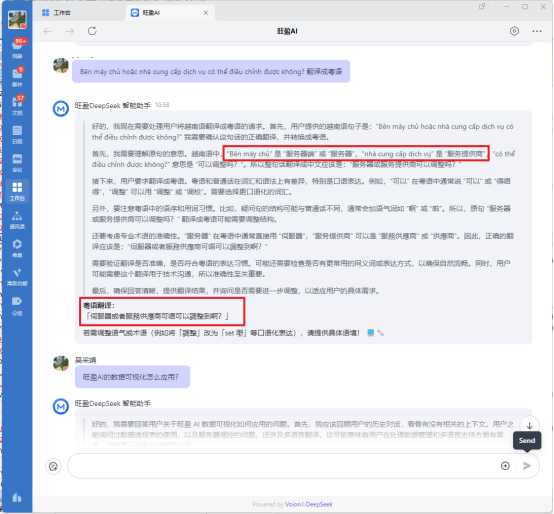Open the 日程 calendar icon in sidebar

(17, 135)
